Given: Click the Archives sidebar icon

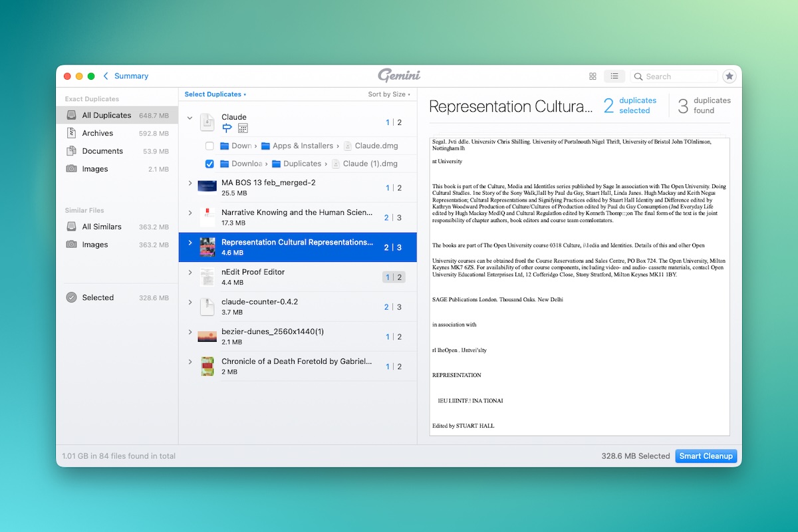Looking at the screenshot, I should pyautogui.click(x=71, y=133).
